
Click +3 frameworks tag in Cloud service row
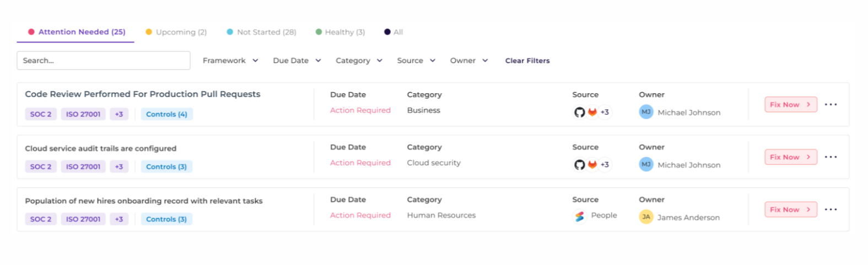[x=119, y=167]
